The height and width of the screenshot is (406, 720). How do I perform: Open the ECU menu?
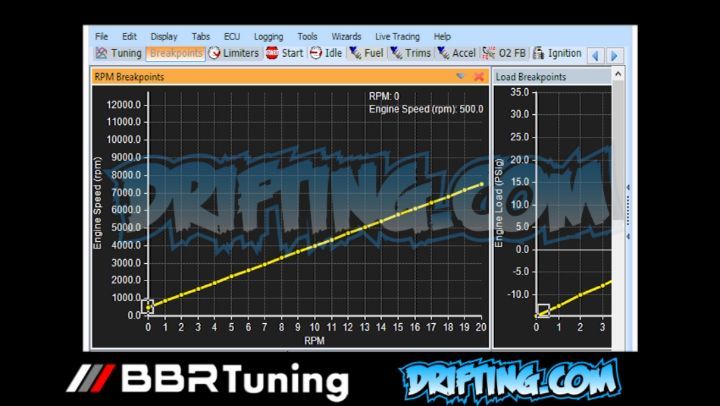pyautogui.click(x=232, y=36)
